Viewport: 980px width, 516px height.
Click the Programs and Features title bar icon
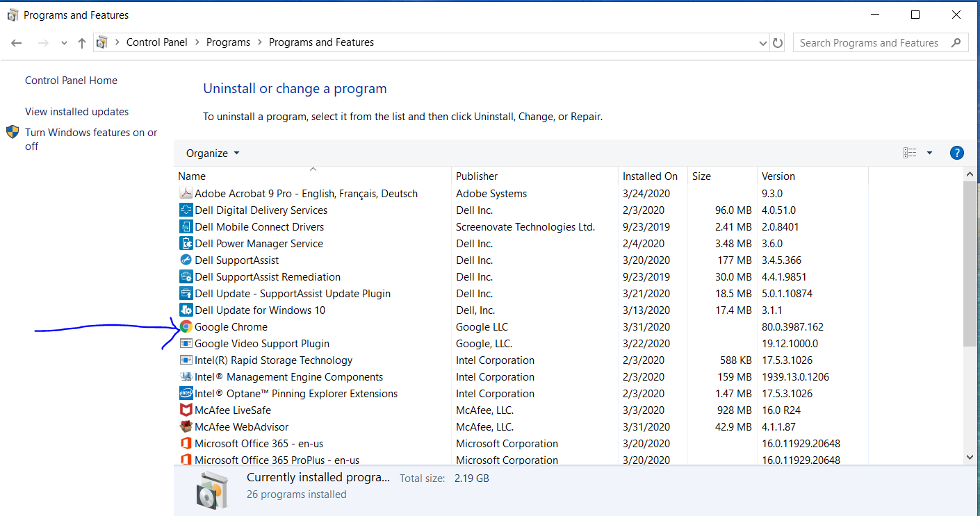(x=13, y=15)
